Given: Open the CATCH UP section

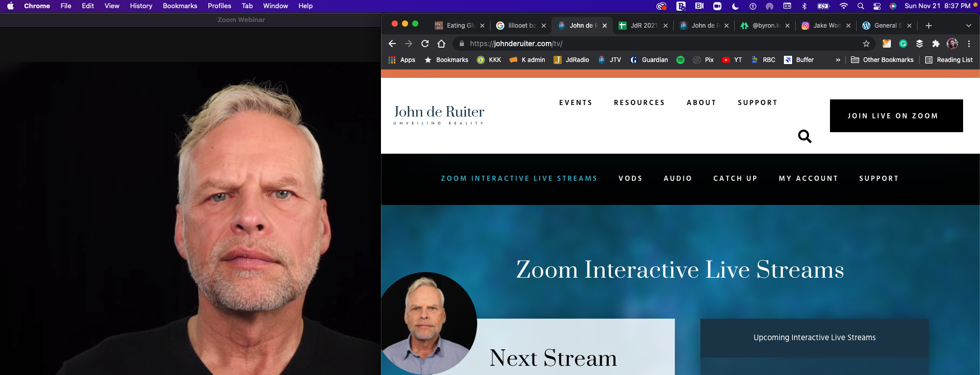Looking at the screenshot, I should pyautogui.click(x=735, y=178).
